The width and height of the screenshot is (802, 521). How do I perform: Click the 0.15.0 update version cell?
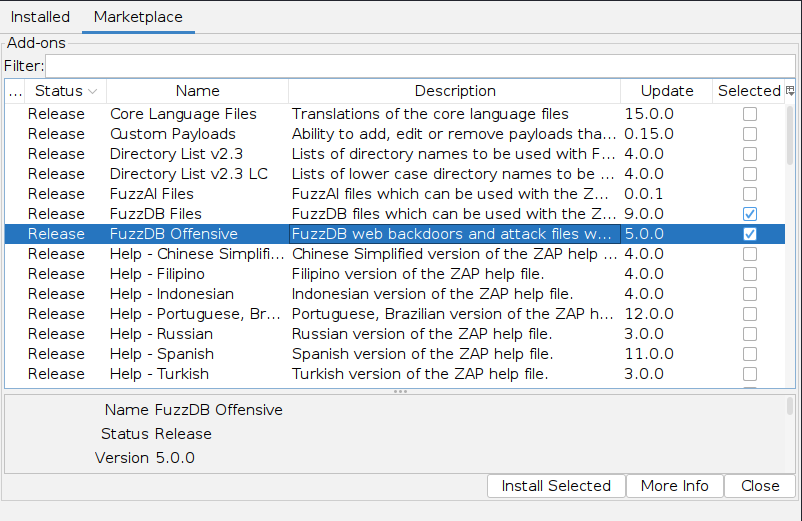(666, 134)
